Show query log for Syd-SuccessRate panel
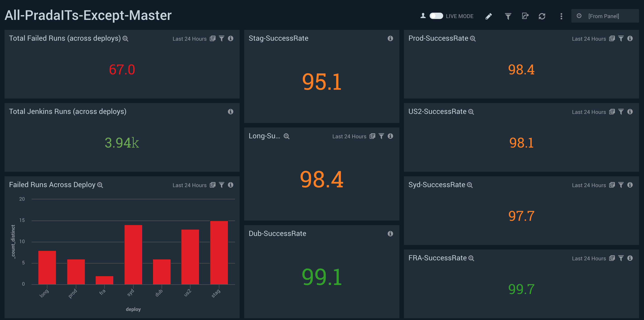Image resolution: width=644 pixels, height=320 pixels. pos(612,185)
